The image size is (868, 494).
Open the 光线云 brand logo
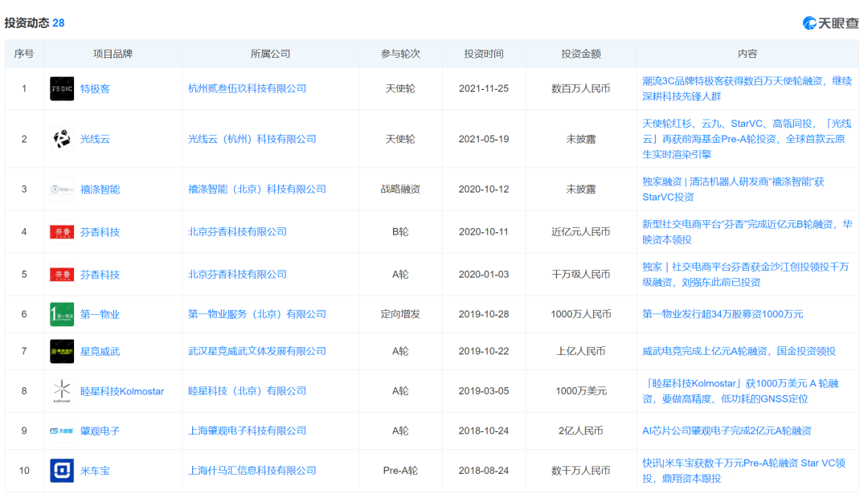[62, 139]
